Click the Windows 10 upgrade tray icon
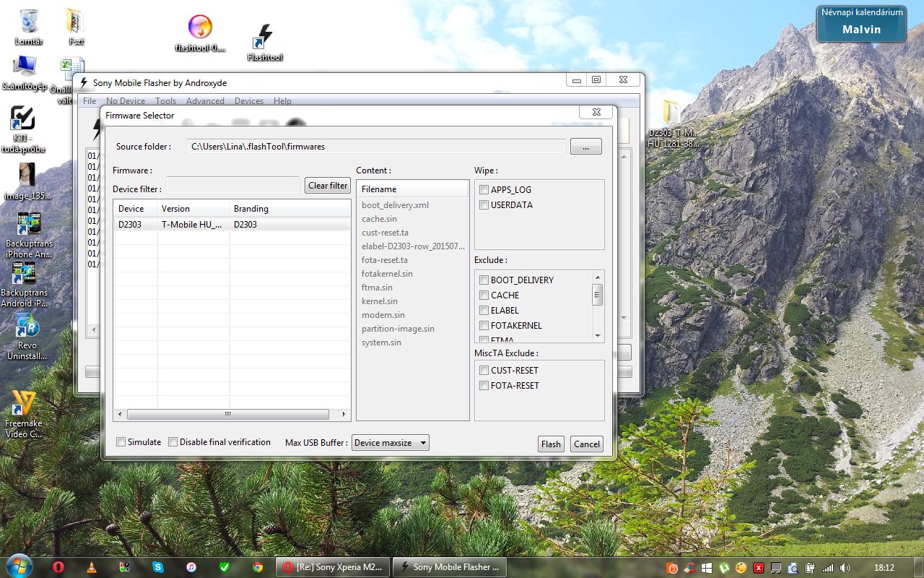 pos(707,568)
